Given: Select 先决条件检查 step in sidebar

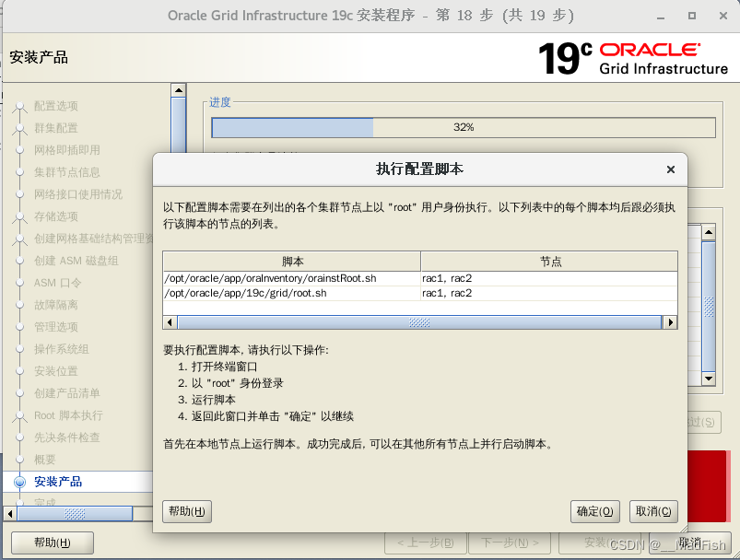Looking at the screenshot, I should click(x=67, y=437).
